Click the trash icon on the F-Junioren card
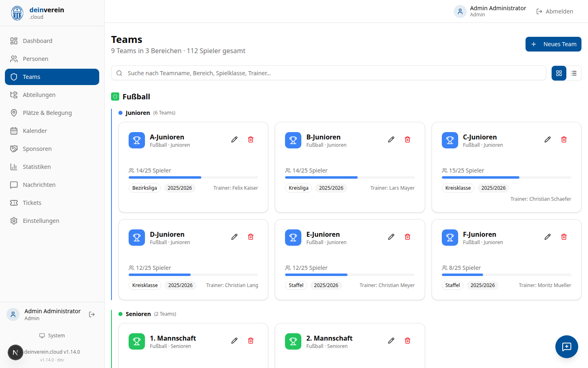This screenshot has width=588, height=368. pyautogui.click(x=564, y=237)
